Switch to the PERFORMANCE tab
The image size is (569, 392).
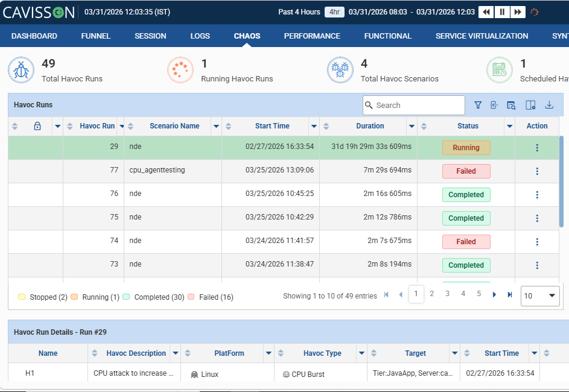(312, 36)
